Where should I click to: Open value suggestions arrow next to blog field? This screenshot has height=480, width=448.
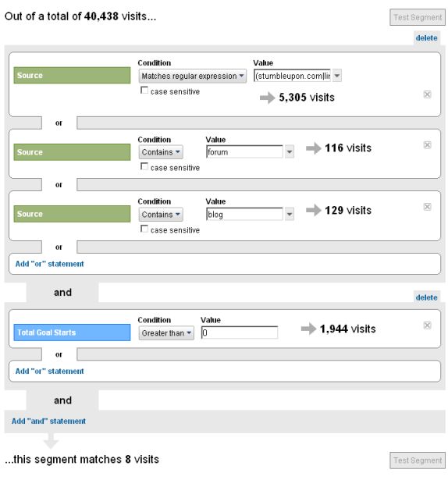290,214
